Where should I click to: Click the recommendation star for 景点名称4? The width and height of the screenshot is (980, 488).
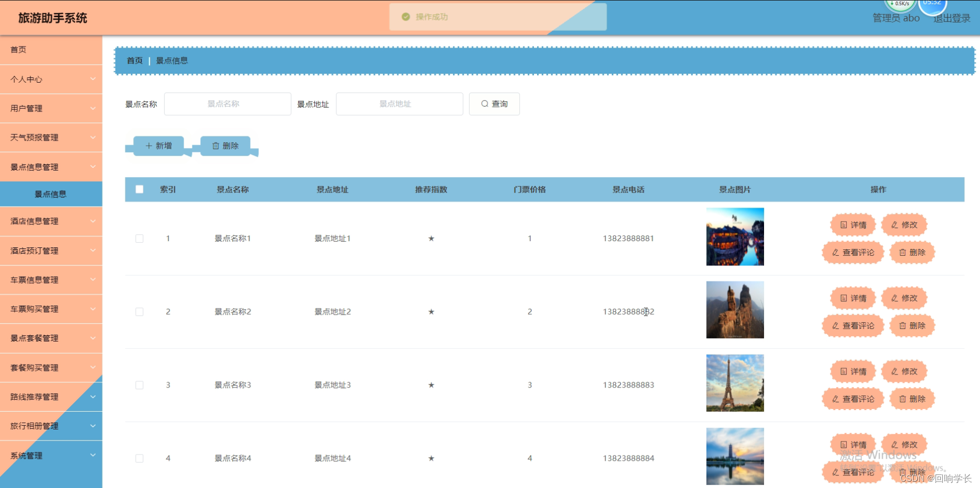click(431, 458)
